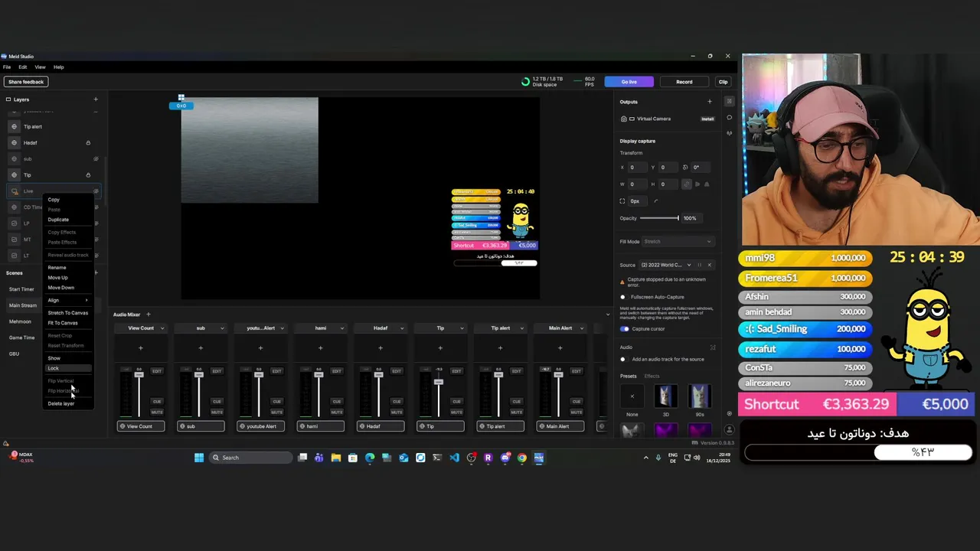980x551 pixels.
Task: Open the Windows Start menu
Action: [x=199, y=458]
